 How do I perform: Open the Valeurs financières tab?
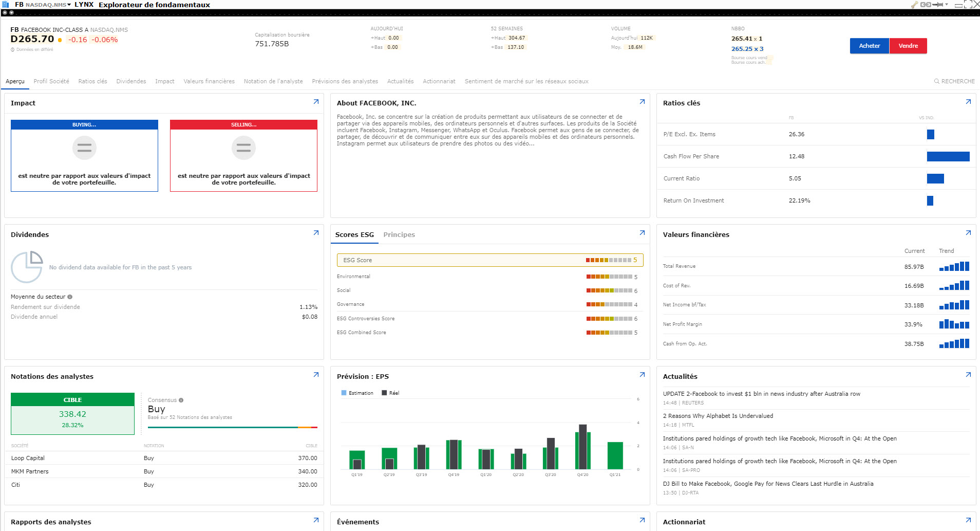click(209, 81)
